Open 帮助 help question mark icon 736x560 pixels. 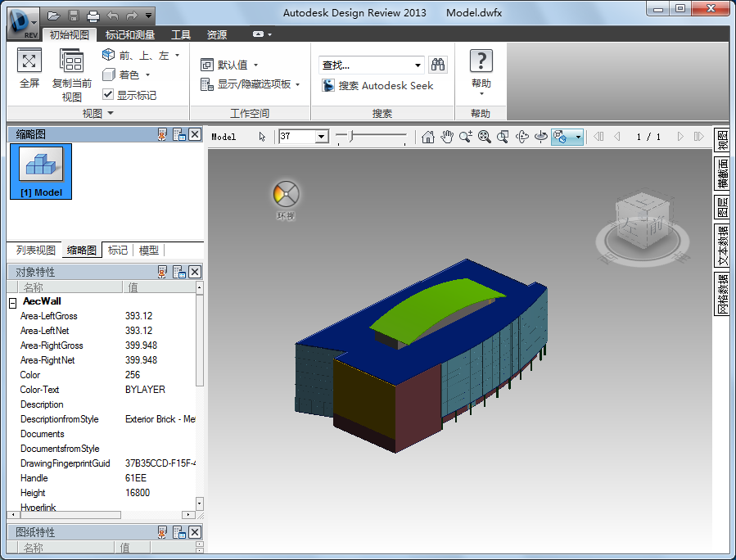[x=481, y=61]
